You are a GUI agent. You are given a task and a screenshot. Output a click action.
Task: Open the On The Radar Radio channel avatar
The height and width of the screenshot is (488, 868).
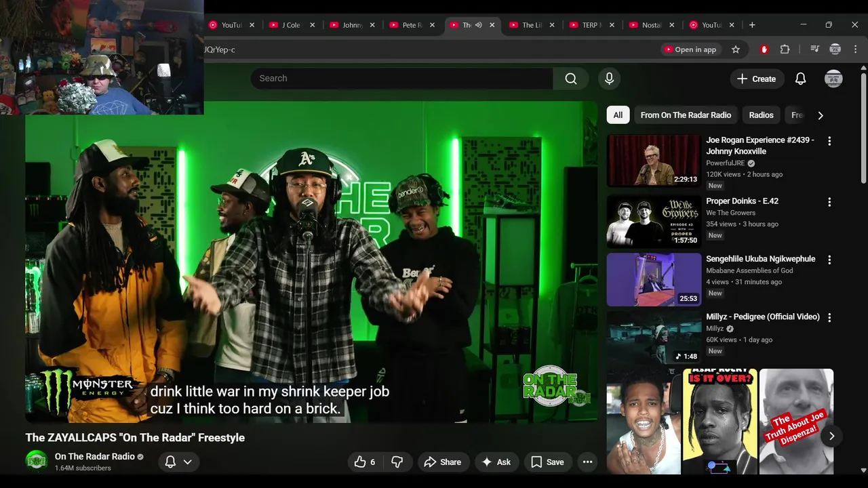coord(37,462)
